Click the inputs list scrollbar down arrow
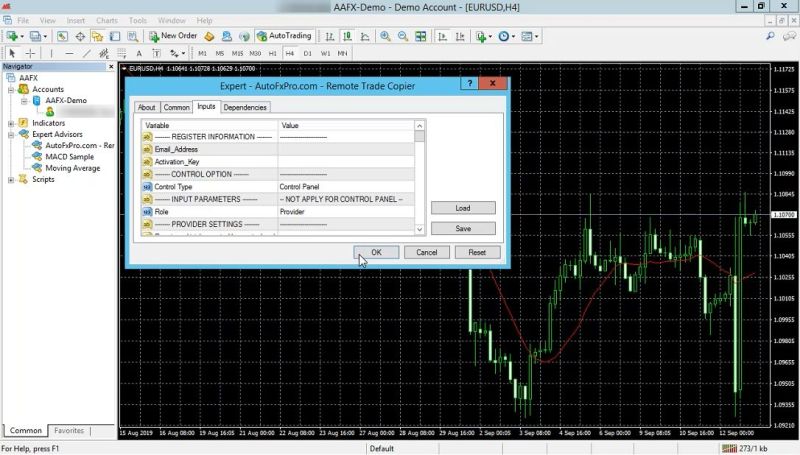 tap(419, 231)
